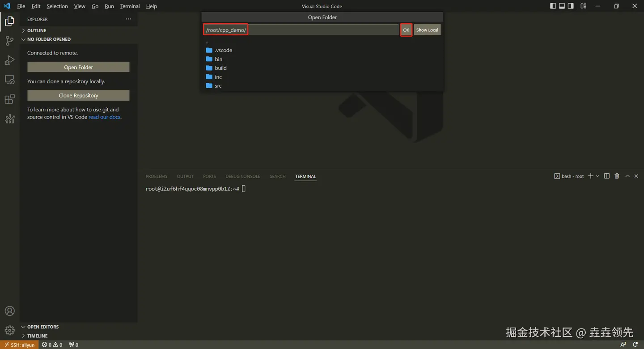Toggle secondary side bar layout icon
644x349 pixels.
coord(571,6)
